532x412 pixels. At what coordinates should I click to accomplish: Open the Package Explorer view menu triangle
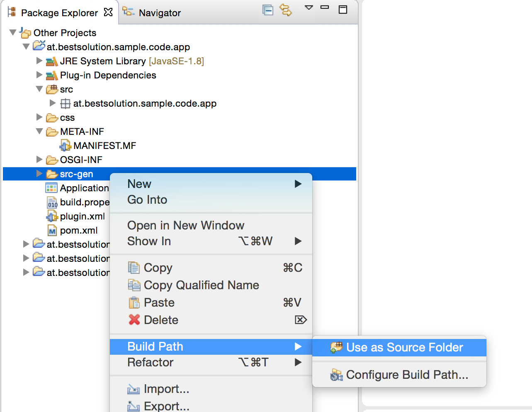tap(309, 7)
